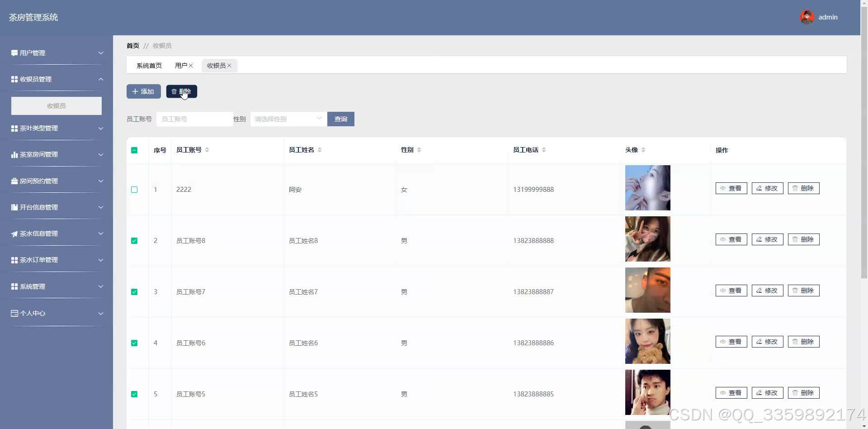This screenshot has width=868, height=429.
Task: Click 茶水订单管理 grid icon
Action: [x=14, y=260]
